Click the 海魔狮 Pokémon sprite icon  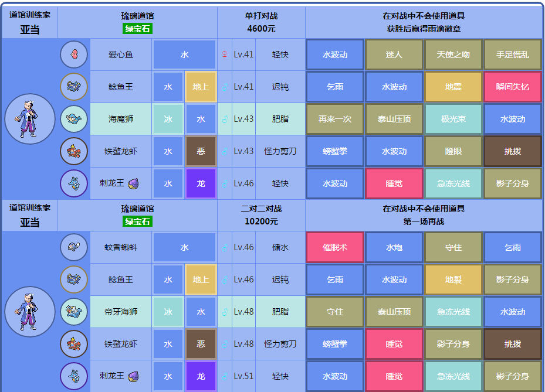[74, 119]
